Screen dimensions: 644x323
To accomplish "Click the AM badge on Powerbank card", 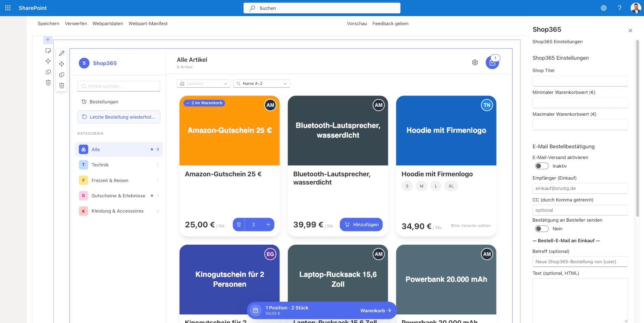I will 487,254.
